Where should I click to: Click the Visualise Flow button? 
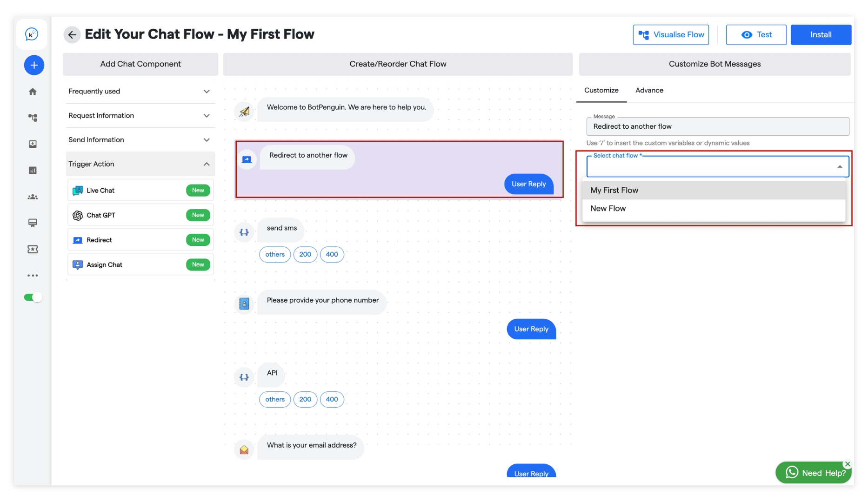[671, 35]
